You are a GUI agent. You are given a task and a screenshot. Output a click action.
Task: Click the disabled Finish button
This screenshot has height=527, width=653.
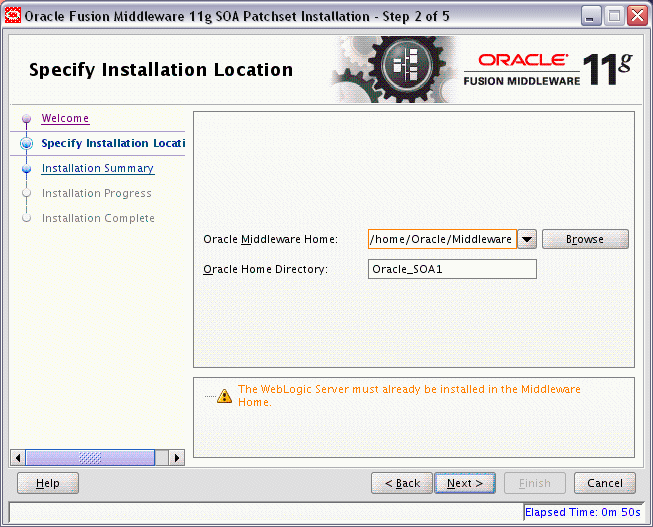pos(535,483)
